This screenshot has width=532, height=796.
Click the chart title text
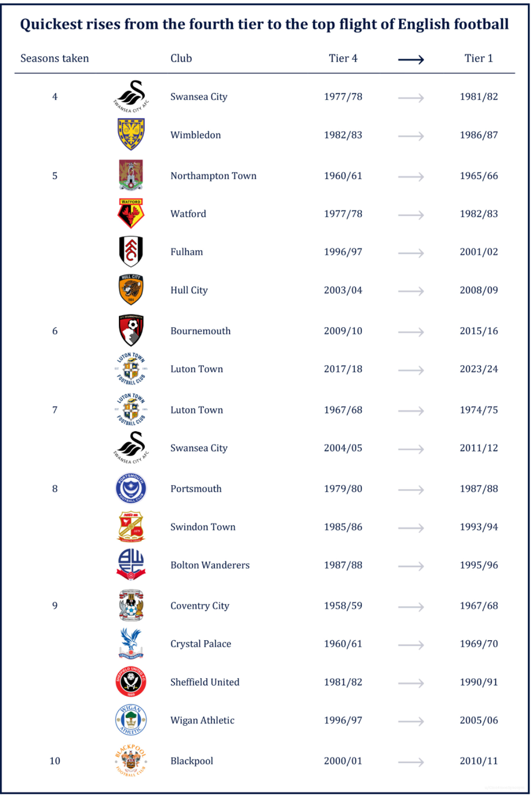[265, 24]
